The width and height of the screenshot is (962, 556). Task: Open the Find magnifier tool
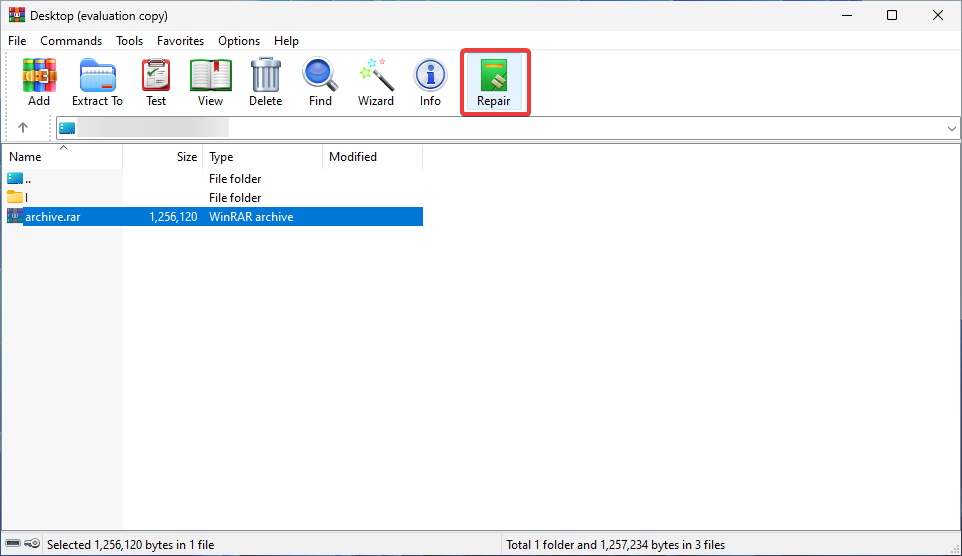pos(320,82)
